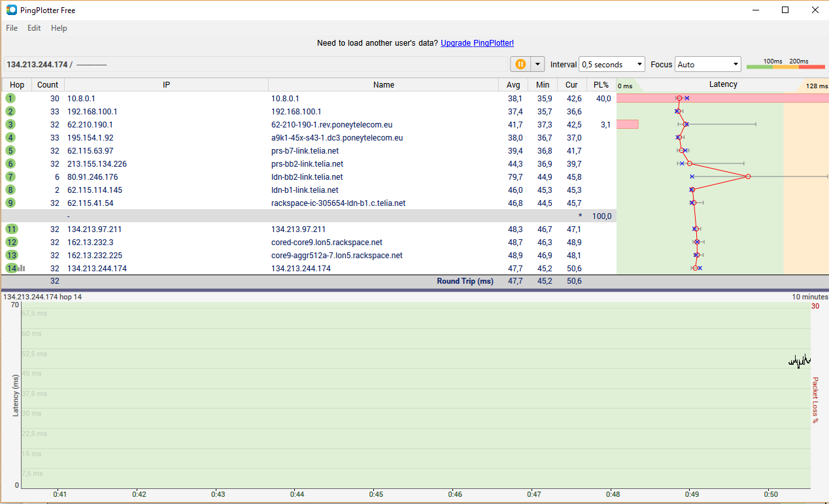Select hop 5 green number icon
This screenshot has height=504, width=829.
[x=10, y=150]
